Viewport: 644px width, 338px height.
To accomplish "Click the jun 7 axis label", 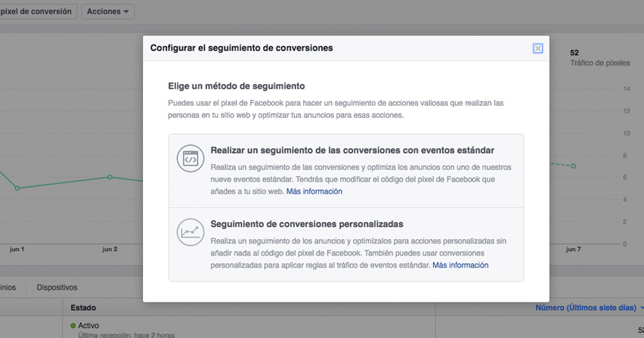I will pyautogui.click(x=573, y=250).
